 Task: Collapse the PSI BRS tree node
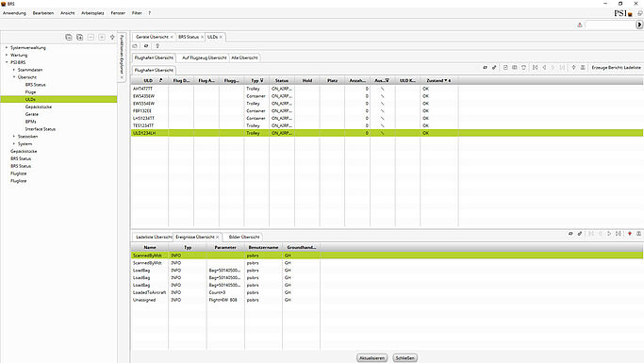pos(7,62)
